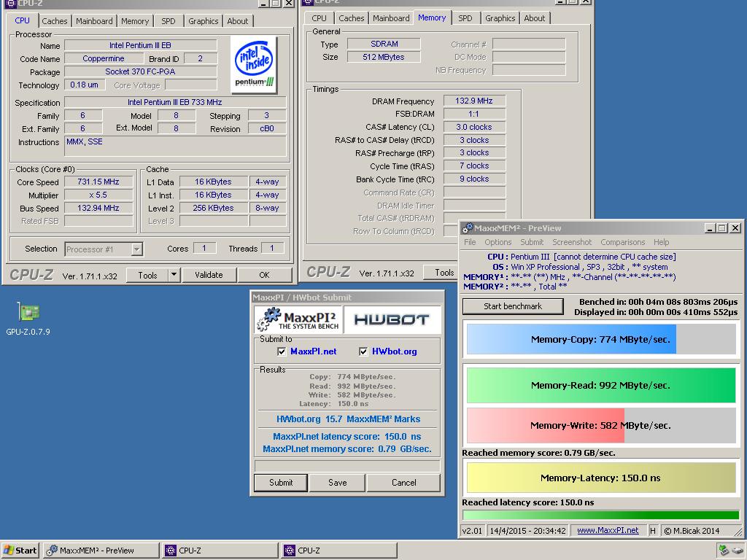Click green progress bar below latency score
Screen dimensions: 747x560
click(601, 515)
